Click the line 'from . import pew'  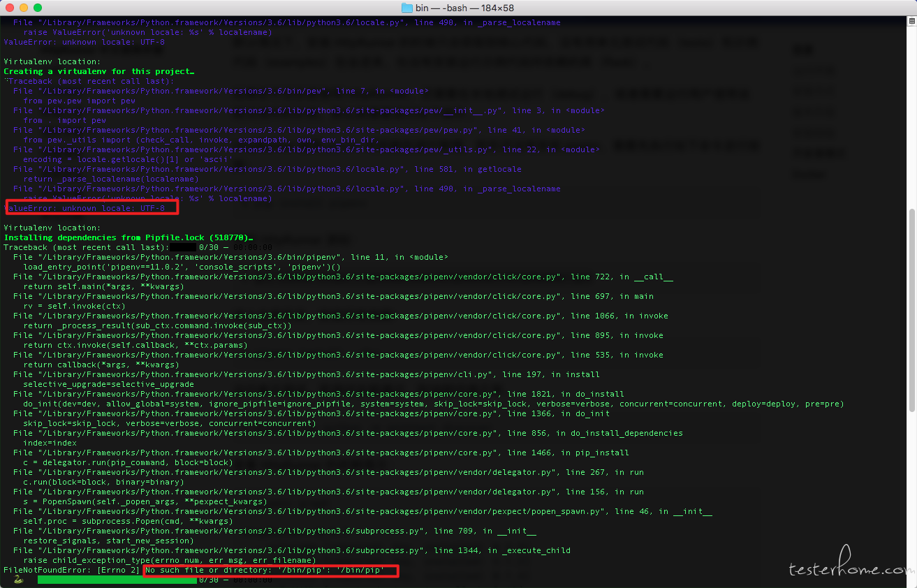pos(65,120)
